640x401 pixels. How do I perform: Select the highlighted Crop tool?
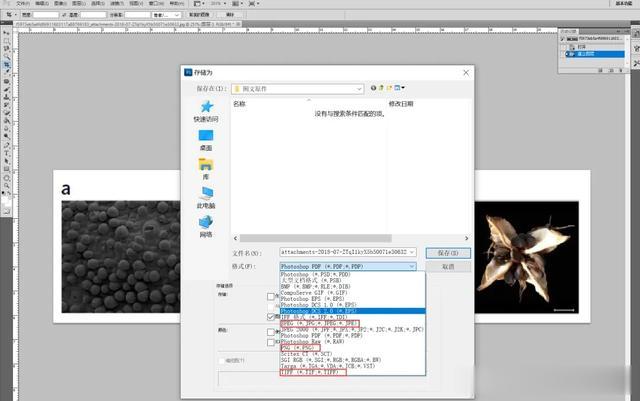pos(7,65)
